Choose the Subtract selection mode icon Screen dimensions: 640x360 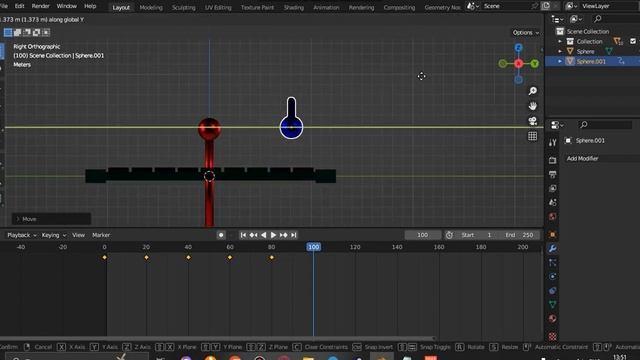click(x=27, y=32)
